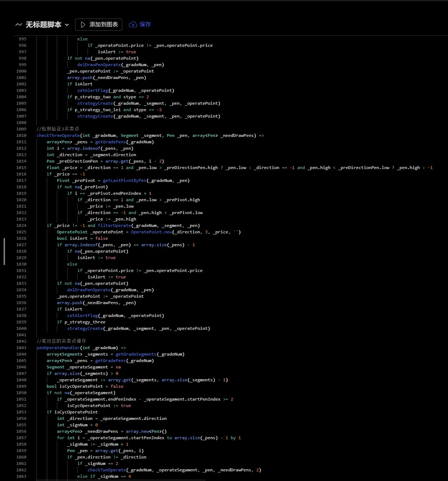Click checkTwoOperate call on line 1062
Screen dimensions: 448x481
pos(107,470)
